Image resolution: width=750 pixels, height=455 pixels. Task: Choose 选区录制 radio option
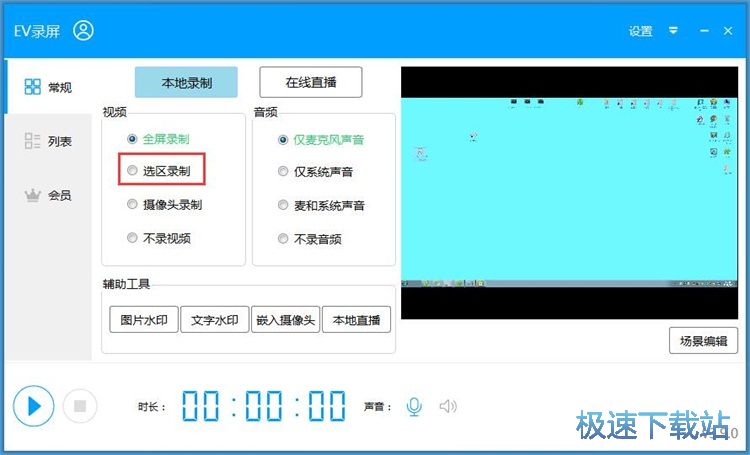pos(158,170)
